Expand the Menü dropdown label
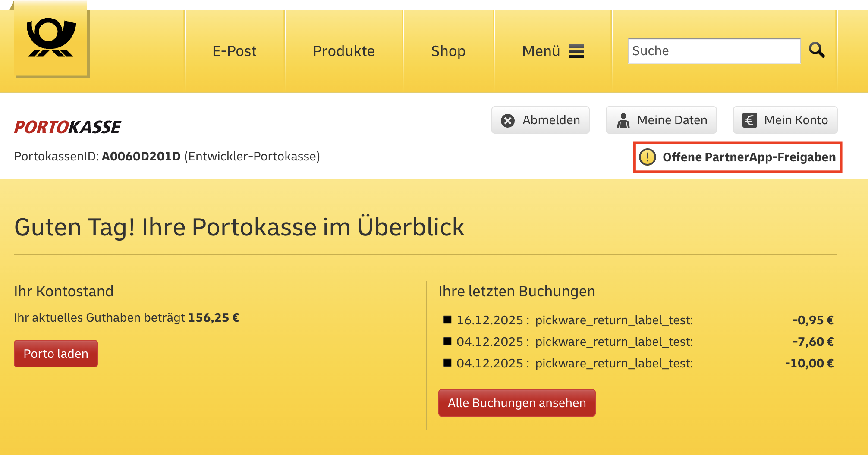The width and height of the screenshot is (868, 464). (541, 51)
